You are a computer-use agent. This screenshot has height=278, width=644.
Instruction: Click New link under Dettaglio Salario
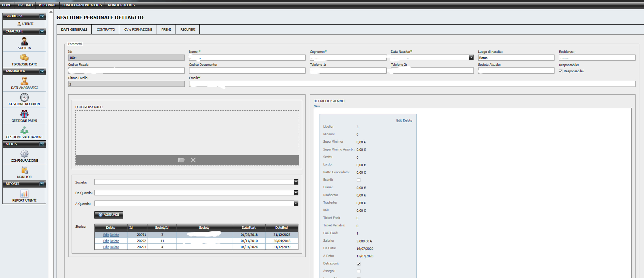(316, 106)
